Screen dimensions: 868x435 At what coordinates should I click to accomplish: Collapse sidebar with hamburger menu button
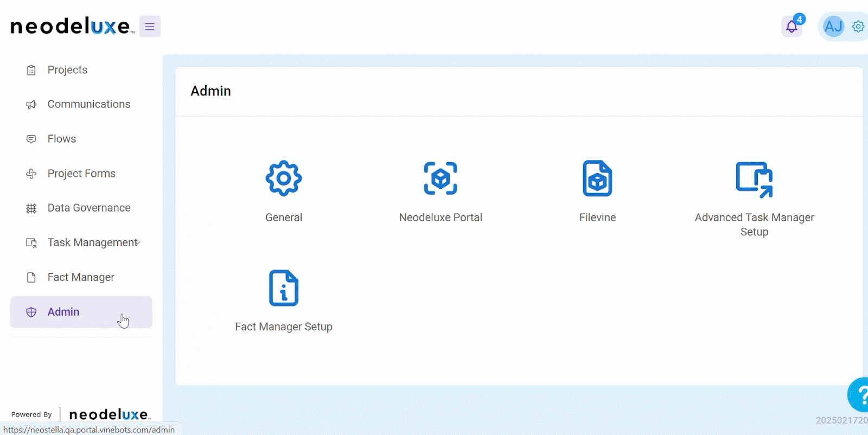pyautogui.click(x=150, y=27)
